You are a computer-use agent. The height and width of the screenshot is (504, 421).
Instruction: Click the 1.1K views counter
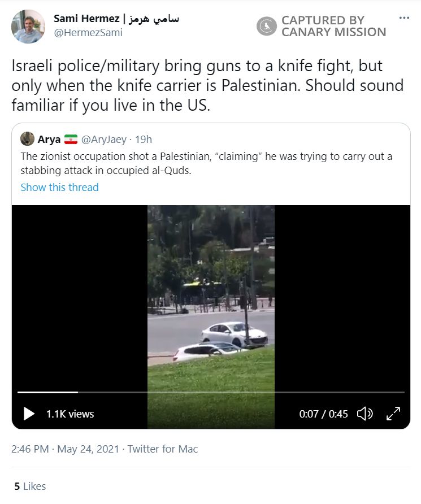click(70, 414)
